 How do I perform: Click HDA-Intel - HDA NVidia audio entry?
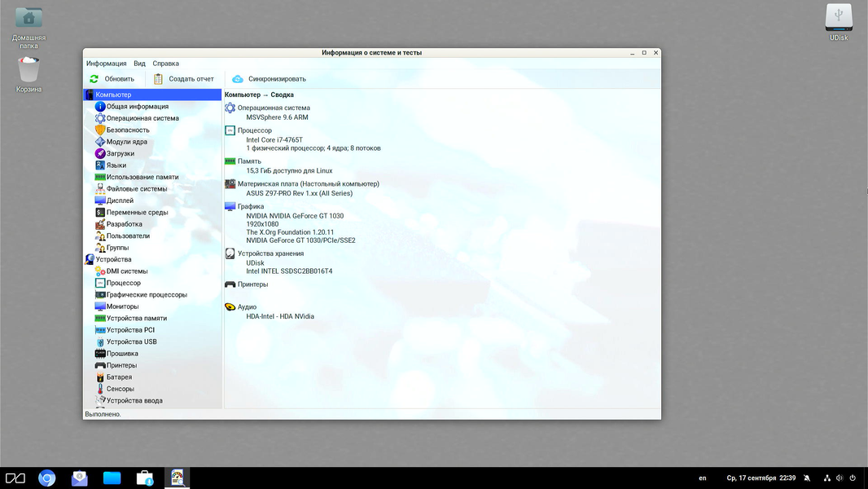280,317
